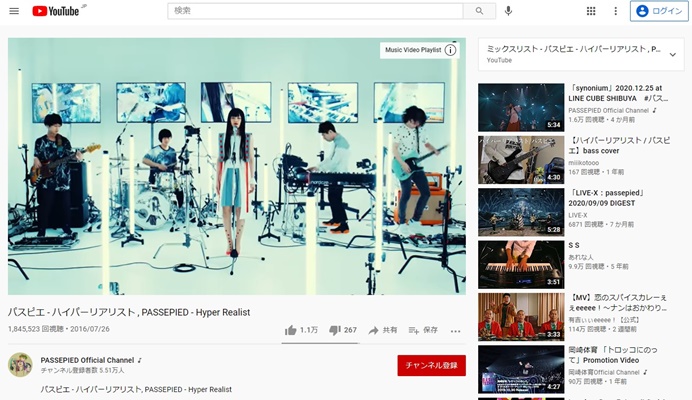
Task: Open PASSEPIED Official Channel name link
Action: [87, 360]
